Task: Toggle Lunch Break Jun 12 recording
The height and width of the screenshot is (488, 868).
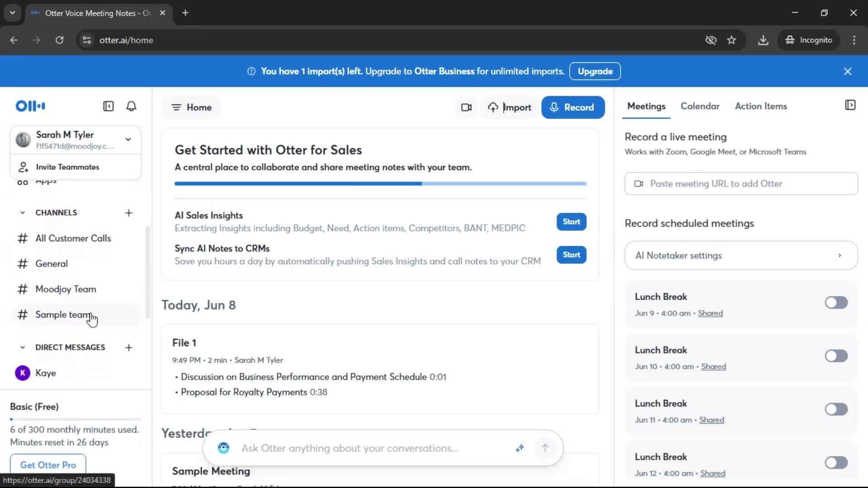Action: point(836,463)
